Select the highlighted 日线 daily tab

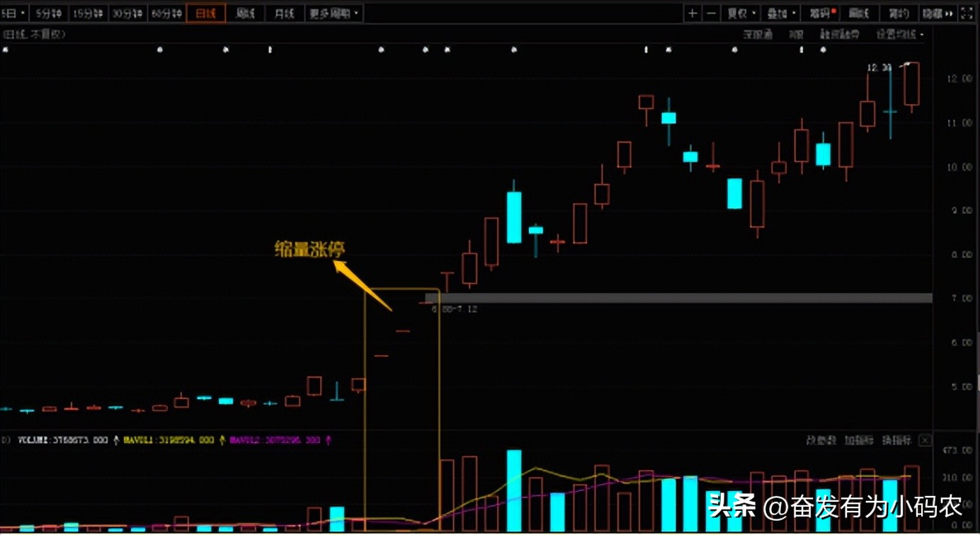click(x=206, y=13)
